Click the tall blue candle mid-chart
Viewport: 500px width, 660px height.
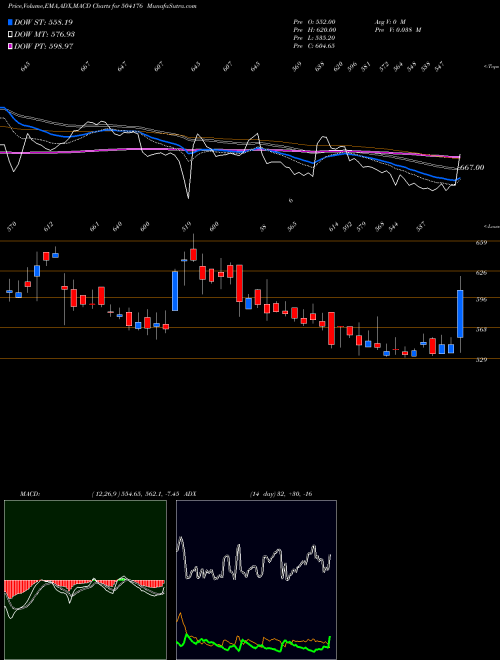pyautogui.click(x=175, y=291)
